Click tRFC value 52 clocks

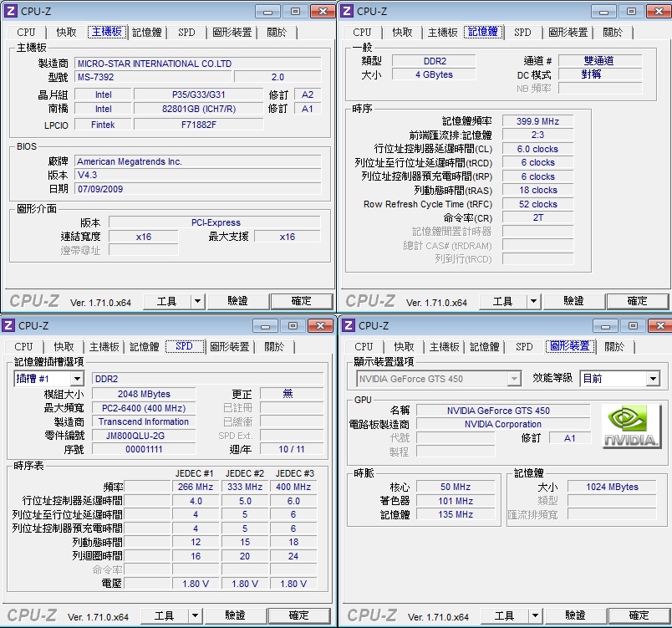538,204
